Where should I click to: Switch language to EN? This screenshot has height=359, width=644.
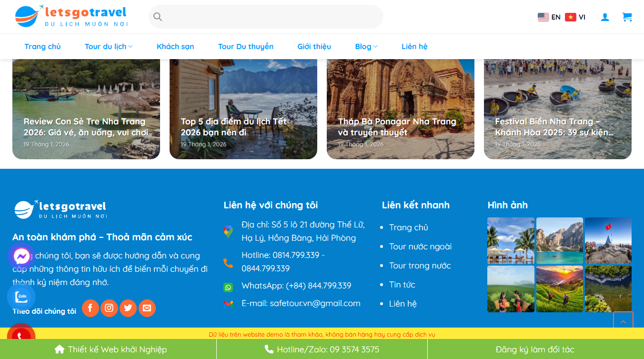click(550, 17)
